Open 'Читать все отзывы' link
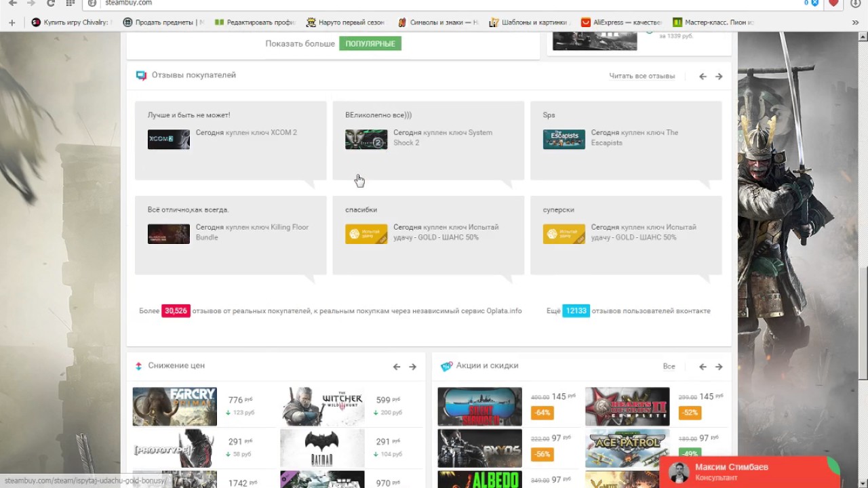This screenshot has width=868, height=488. (642, 76)
